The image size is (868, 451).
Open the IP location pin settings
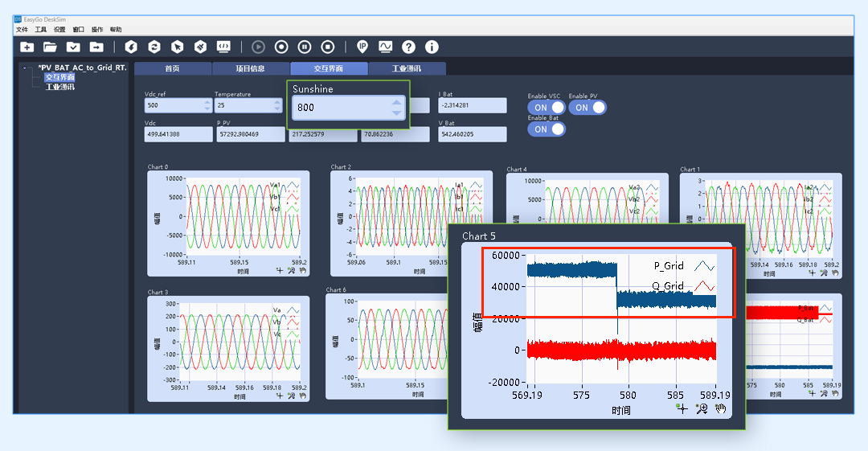[x=362, y=47]
